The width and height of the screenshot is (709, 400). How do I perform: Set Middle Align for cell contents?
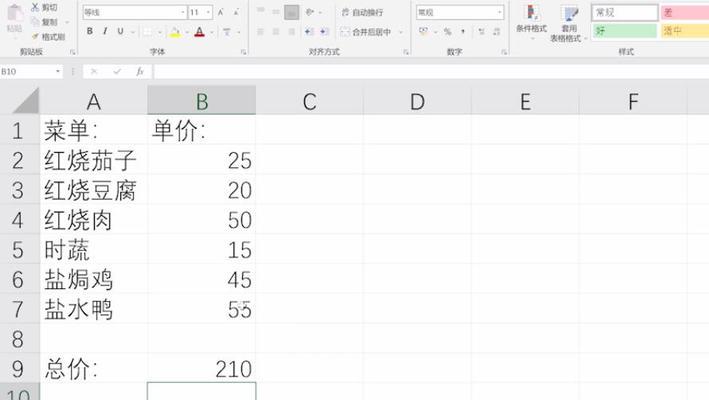[276, 12]
